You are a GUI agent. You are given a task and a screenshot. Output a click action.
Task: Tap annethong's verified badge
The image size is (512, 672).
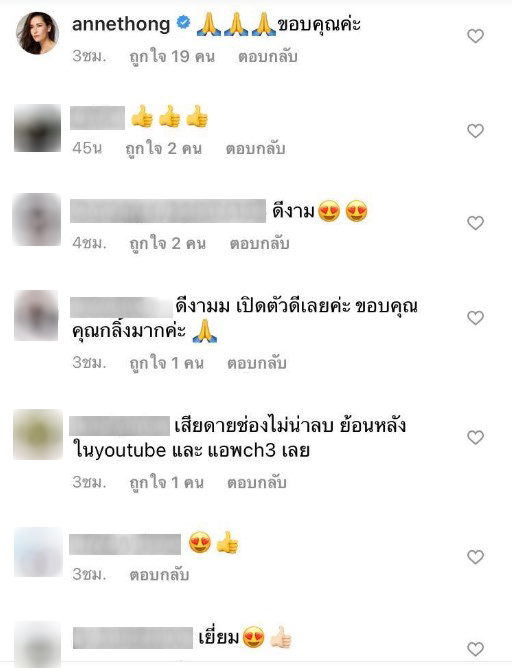[x=183, y=22]
